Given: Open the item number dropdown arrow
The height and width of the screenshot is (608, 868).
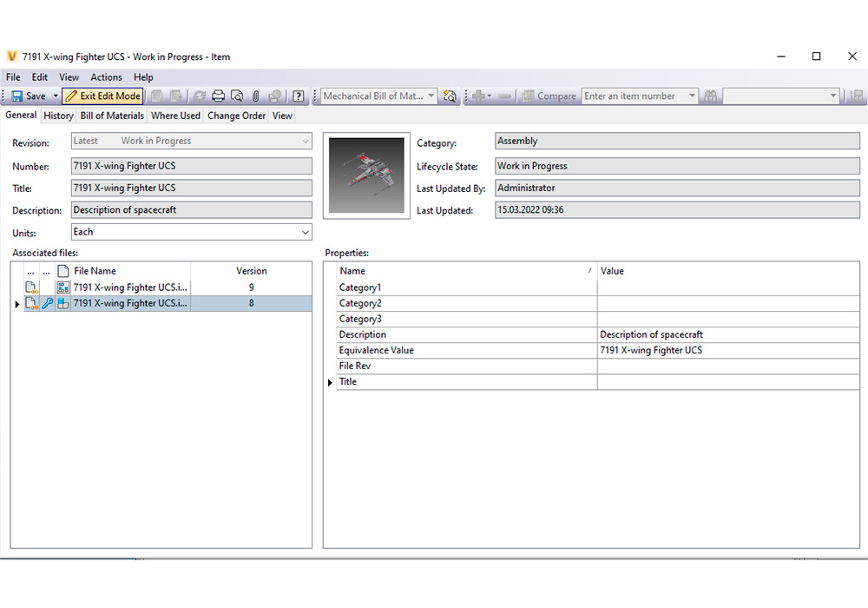Looking at the screenshot, I should 692,96.
